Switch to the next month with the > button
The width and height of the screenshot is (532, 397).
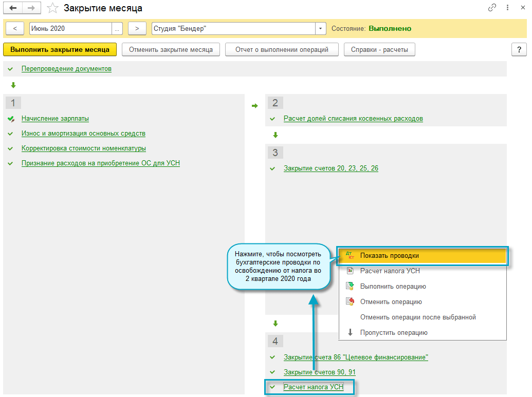137,28
